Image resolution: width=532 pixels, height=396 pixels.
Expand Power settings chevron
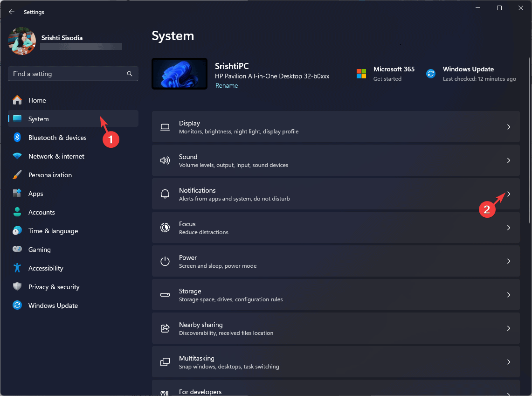[x=509, y=261]
